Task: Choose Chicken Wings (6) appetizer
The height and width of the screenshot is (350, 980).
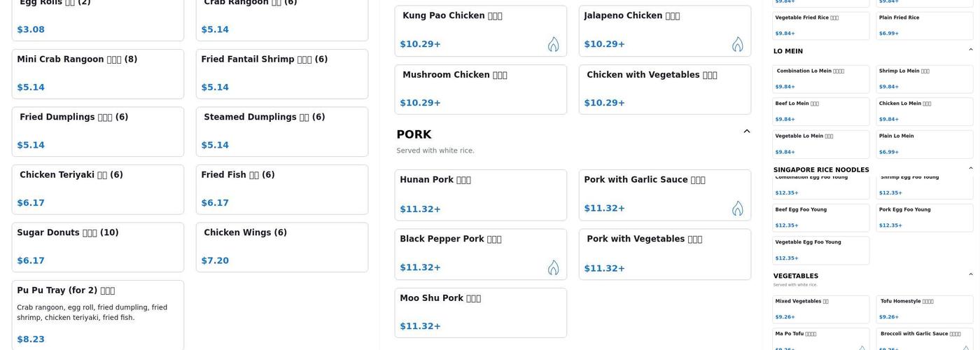Action: tap(281, 246)
